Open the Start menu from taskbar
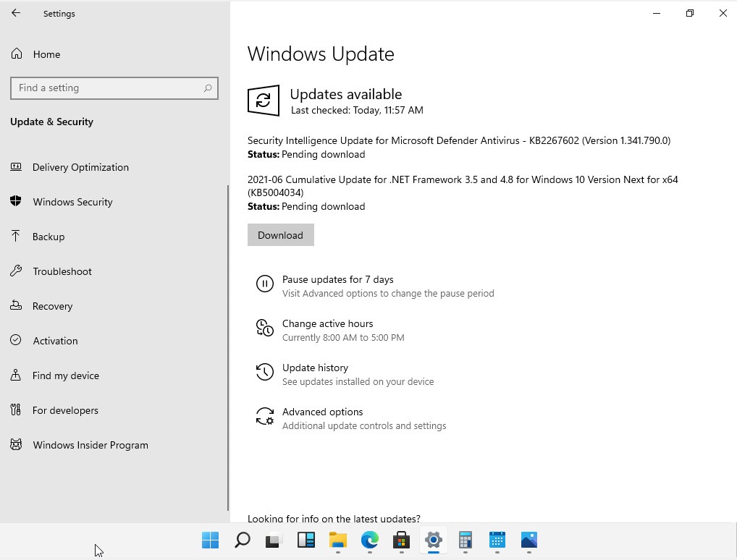This screenshot has height=560, width=737. [210, 540]
